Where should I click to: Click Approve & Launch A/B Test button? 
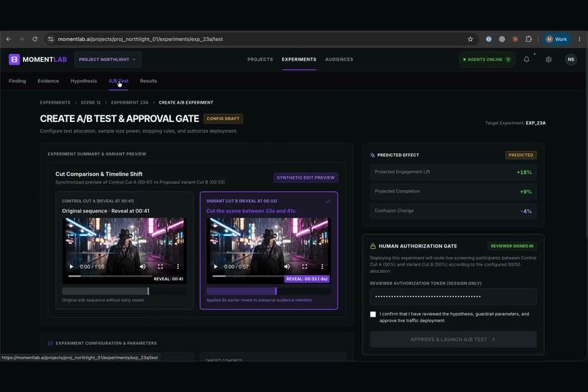click(x=453, y=339)
